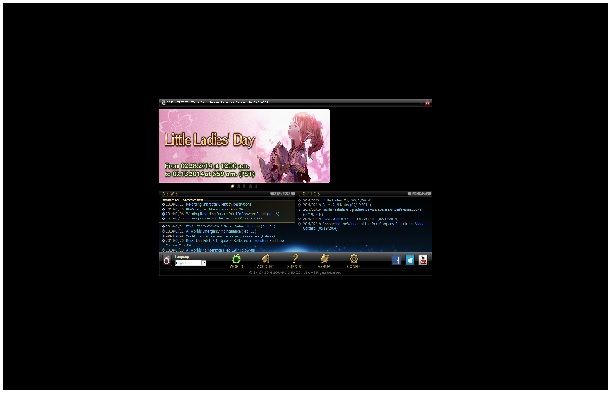Click the golden bird icon in the bottom bar
This screenshot has height=395, width=613.
[324, 259]
